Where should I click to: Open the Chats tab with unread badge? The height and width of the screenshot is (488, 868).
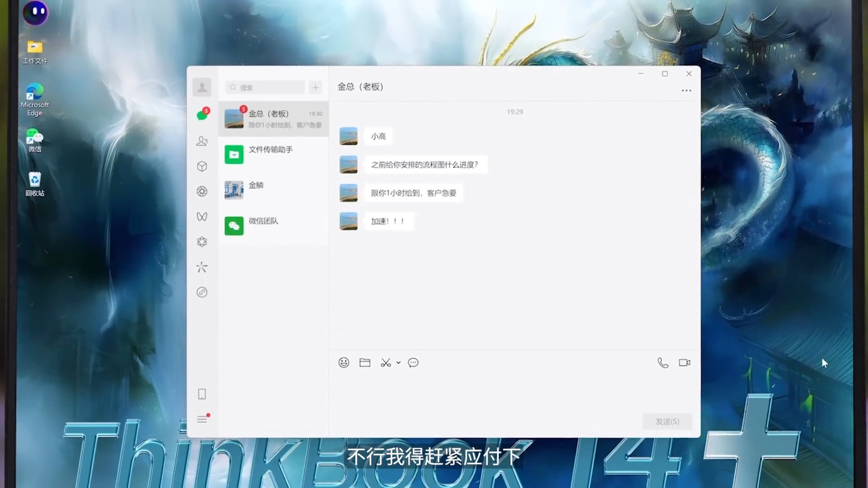coord(202,114)
